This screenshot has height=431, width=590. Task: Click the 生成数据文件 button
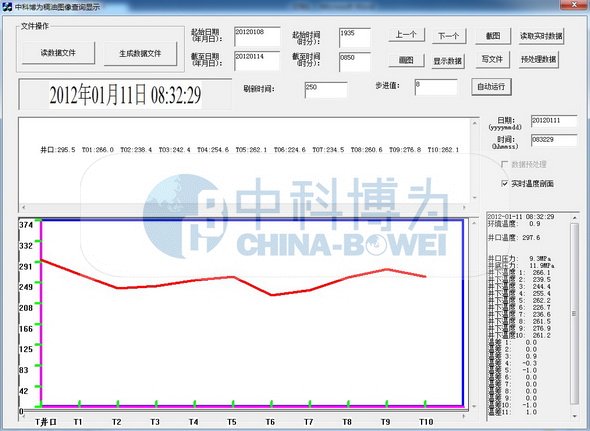[x=140, y=54]
